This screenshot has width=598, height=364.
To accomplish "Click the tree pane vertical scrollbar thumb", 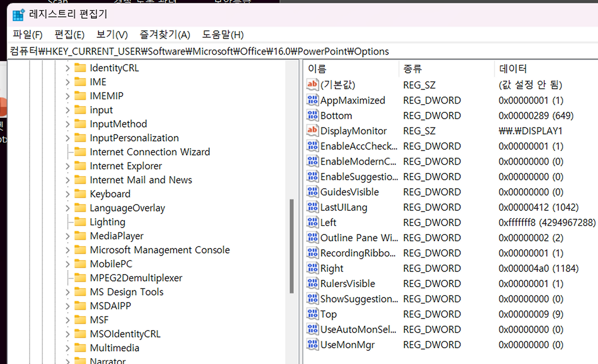I will coord(292,246).
